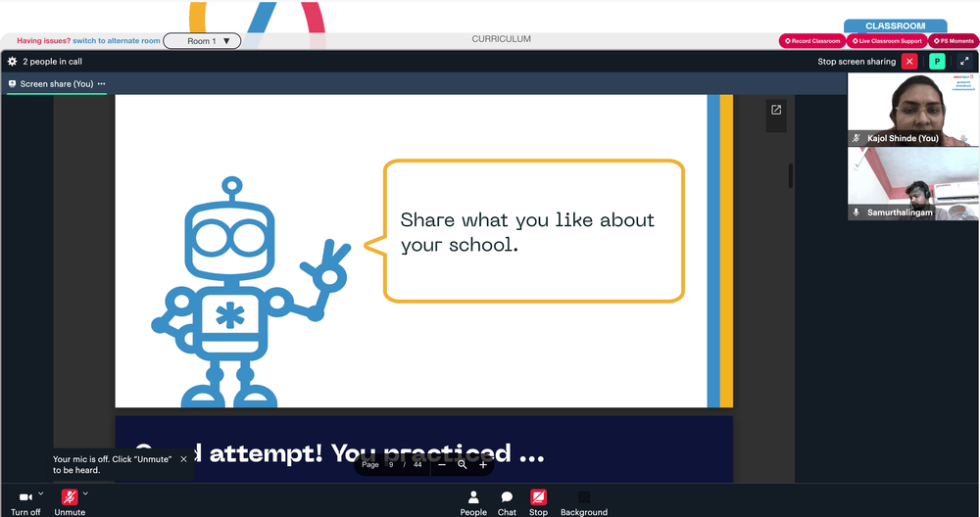Click Samurthalingam video thumbnail
The width and height of the screenshot is (980, 517).
click(913, 183)
